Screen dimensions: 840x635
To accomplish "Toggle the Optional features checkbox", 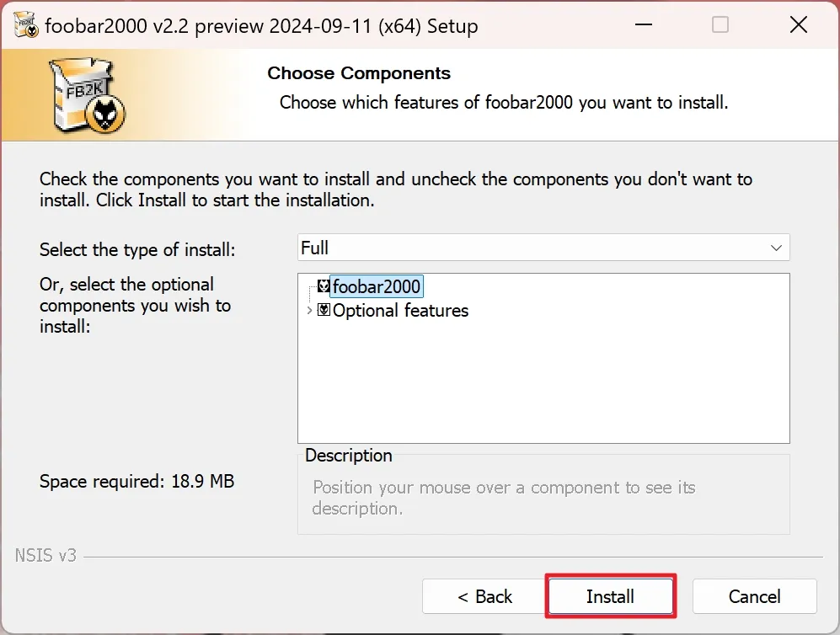I will [x=324, y=310].
